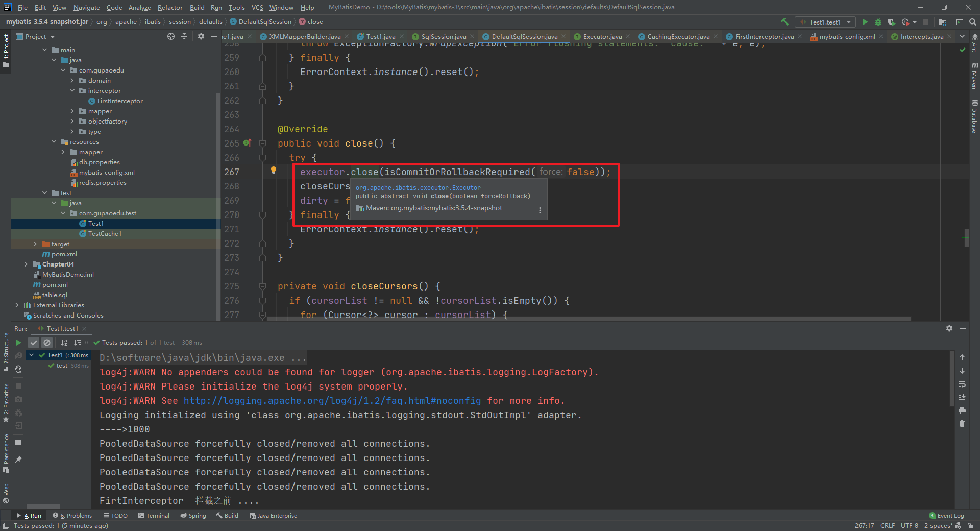Click the console vertical scrollbar
The height and width of the screenshot is (531, 980).
[951, 379]
